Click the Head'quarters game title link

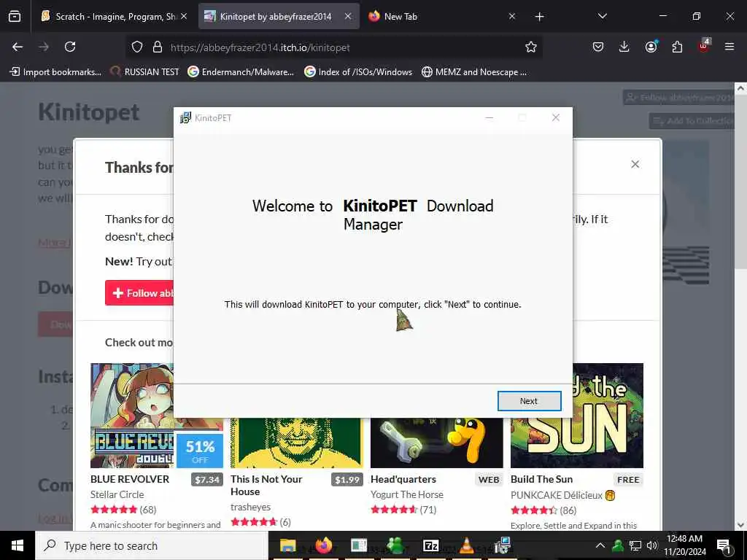403,479
